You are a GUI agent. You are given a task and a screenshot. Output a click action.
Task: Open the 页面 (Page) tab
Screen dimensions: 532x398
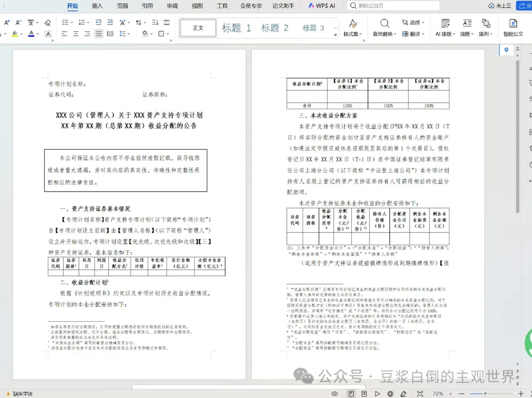pos(123,6)
